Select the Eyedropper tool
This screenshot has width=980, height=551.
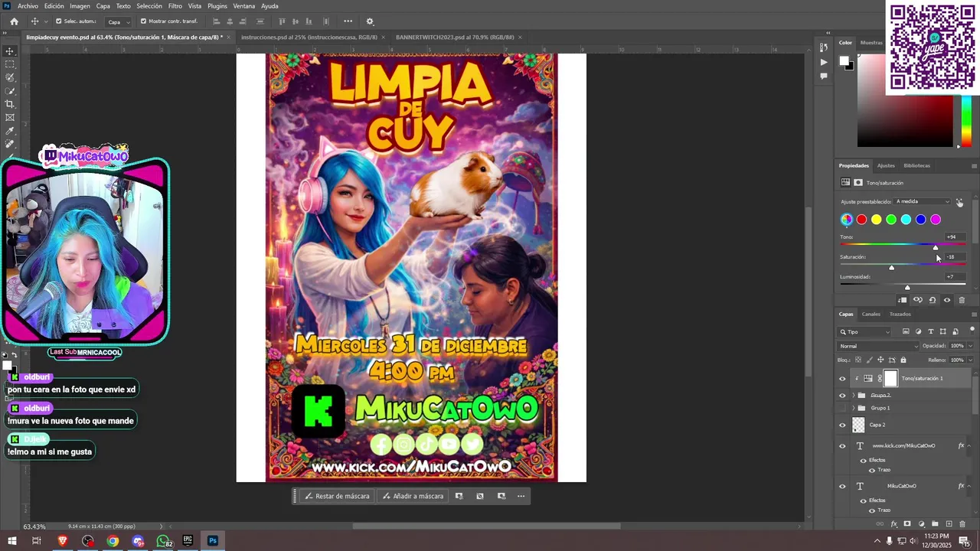pos(10,131)
